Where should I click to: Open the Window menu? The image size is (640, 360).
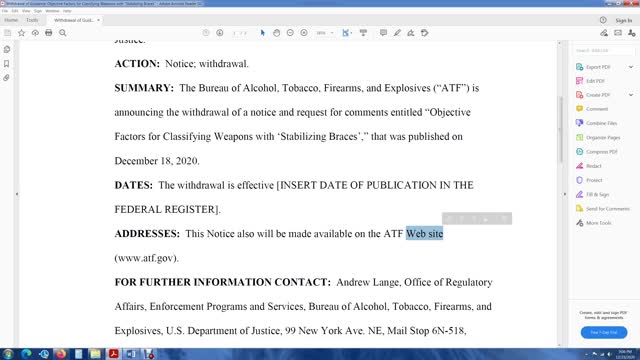tap(52, 11)
